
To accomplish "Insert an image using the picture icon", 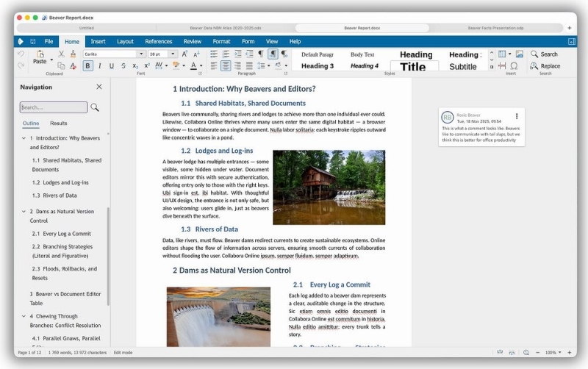I will tap(520, 54).
